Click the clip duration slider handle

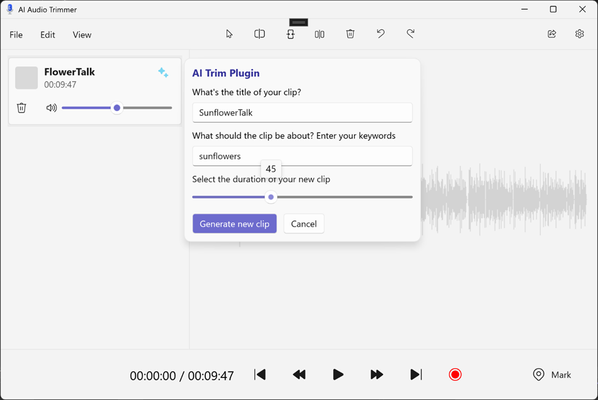tap(271, 197)
